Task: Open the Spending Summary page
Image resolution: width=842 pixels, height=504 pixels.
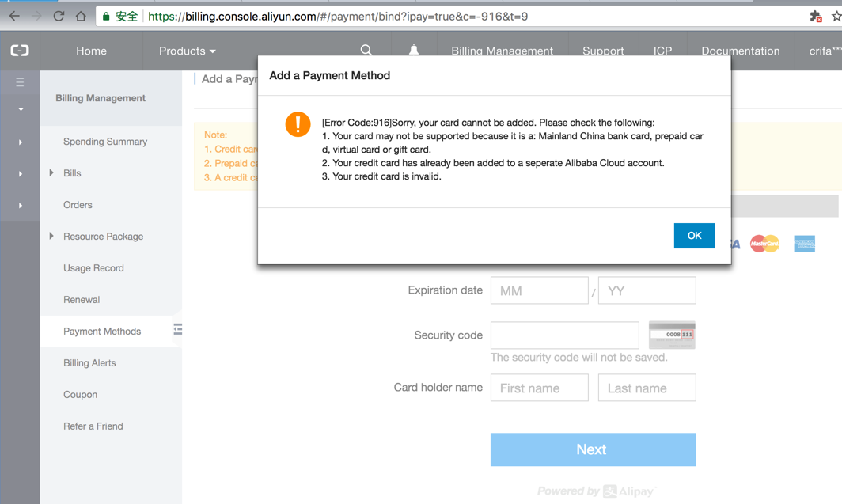Action: [x=105, y=142]
